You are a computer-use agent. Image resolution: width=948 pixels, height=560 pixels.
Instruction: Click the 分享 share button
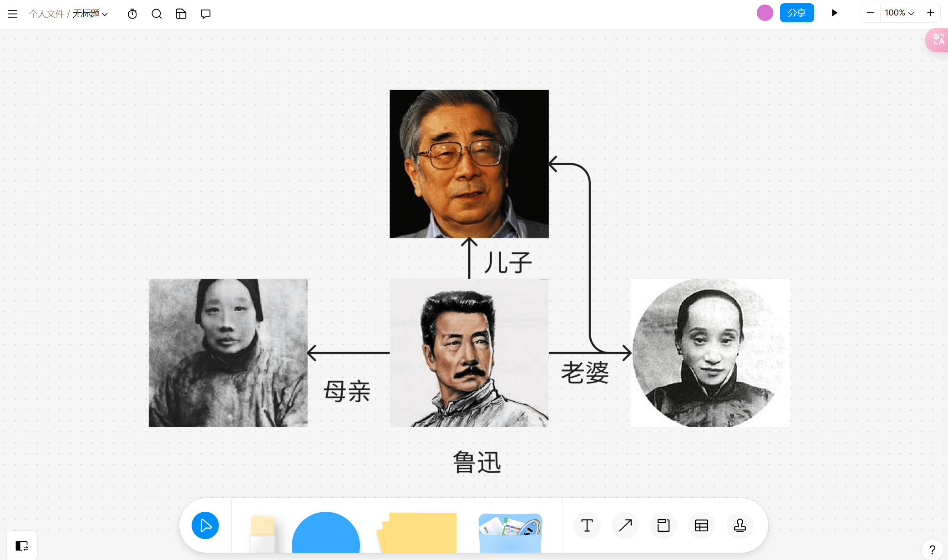(x=797, y=13)
